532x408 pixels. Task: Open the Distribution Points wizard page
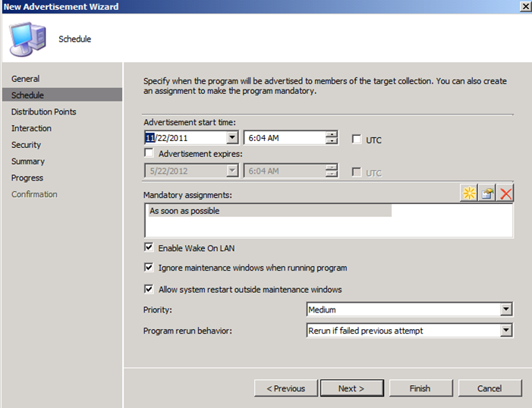point(43,111)
